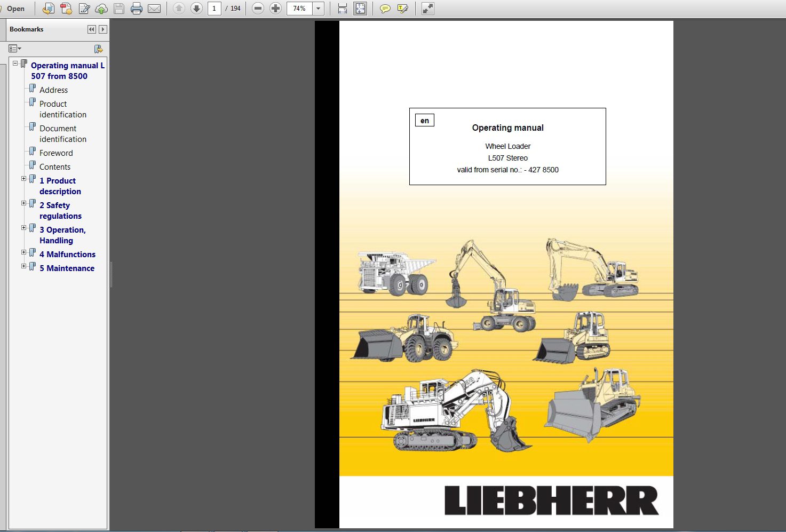Expand the 4 Malfunctions bookmark
The width and height of the screenshot is (786, 532).
(x=23, y=252)
